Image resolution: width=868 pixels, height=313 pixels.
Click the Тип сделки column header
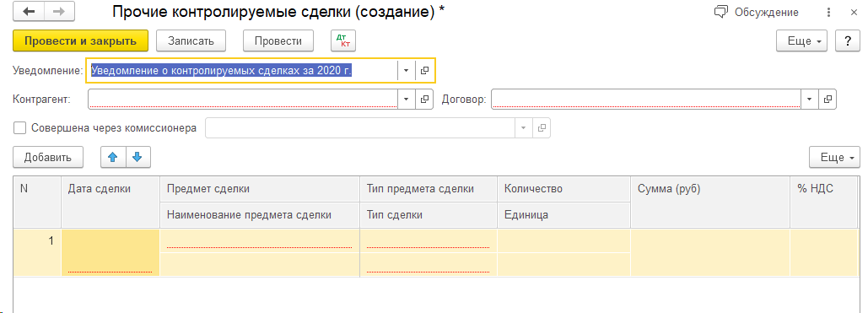[429, 215]
